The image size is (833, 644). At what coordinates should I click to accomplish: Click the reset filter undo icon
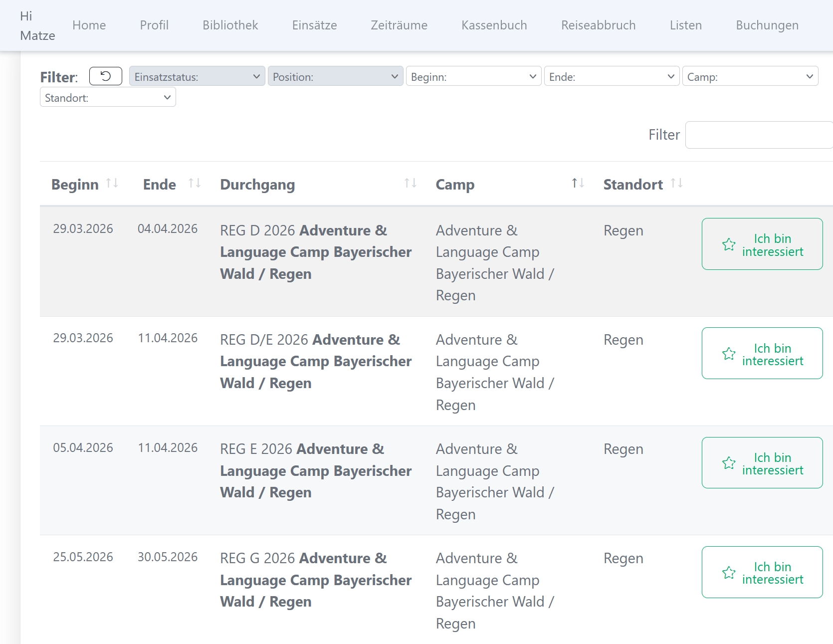[105, 76]
